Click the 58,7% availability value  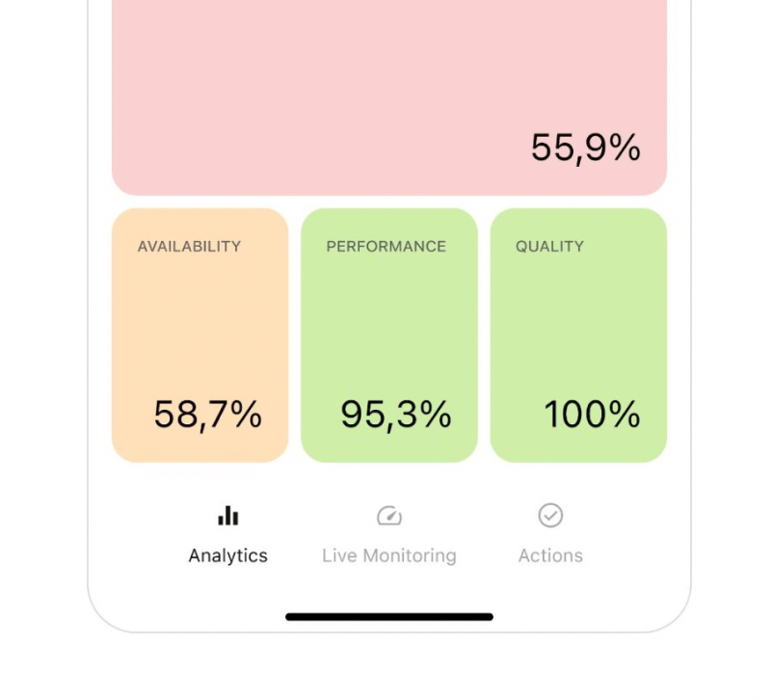[x=207, y=415]
